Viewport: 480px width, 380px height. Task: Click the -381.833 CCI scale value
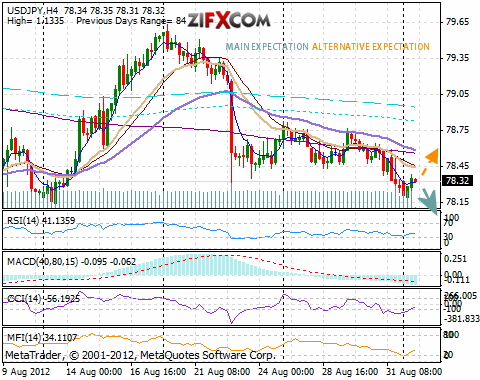pyautogui.click(x=462, y=319)
